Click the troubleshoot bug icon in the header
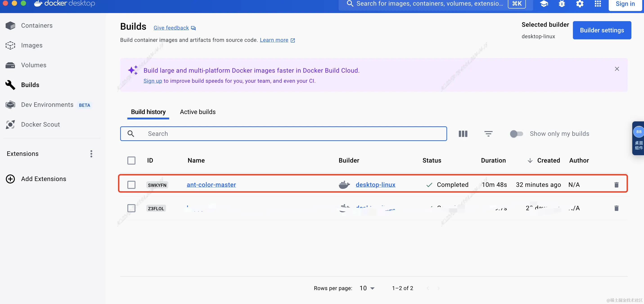This screenshot has width=644, height=304. tap(562, 4)
